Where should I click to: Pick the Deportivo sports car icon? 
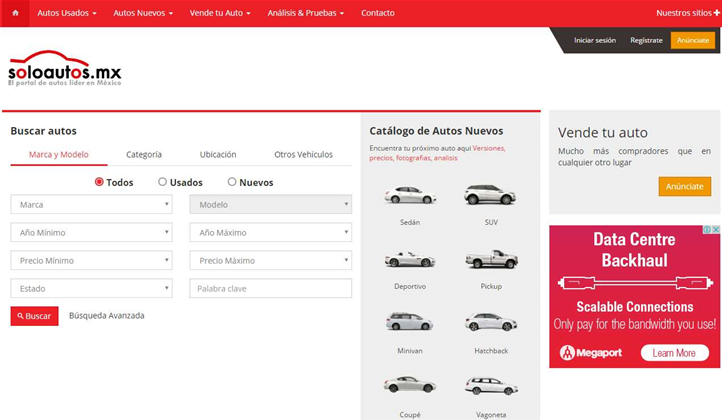pyautogui.click(x=409, y=259)
